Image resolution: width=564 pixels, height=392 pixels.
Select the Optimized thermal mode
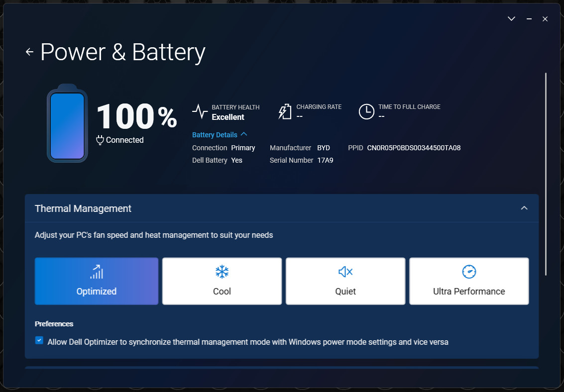click(x=97, y=281)
